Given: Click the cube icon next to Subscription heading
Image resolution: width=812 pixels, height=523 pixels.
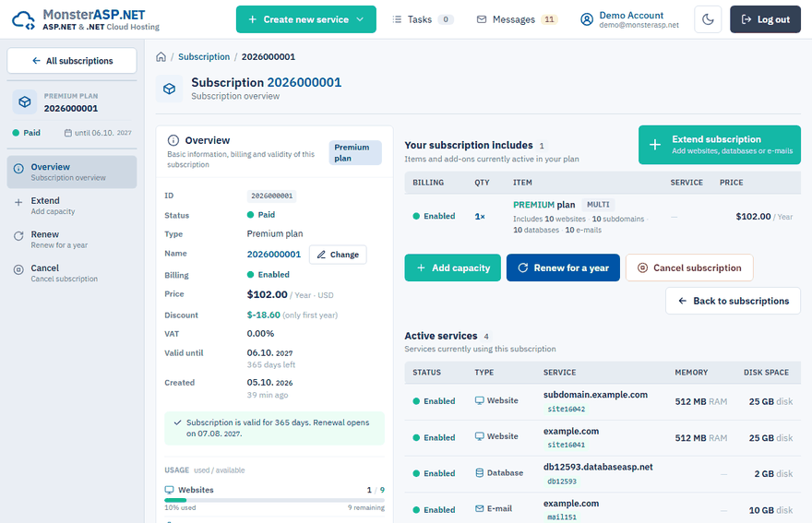Looking at the screenshot, I should pyautogui.click(x=170, y=89).
